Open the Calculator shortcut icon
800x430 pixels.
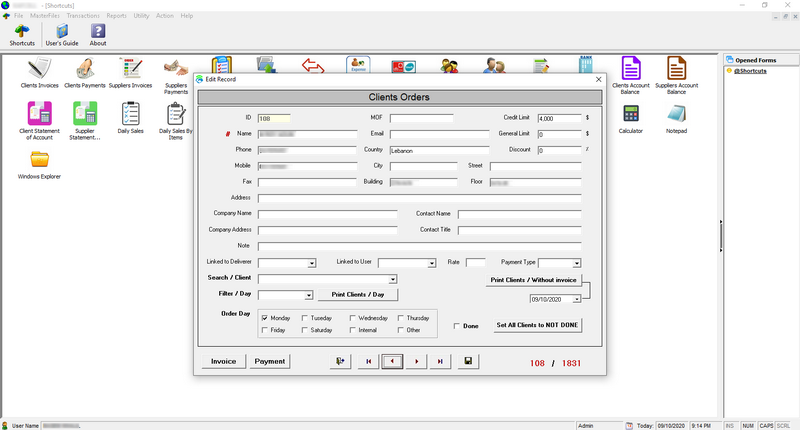tap(631, 114)
